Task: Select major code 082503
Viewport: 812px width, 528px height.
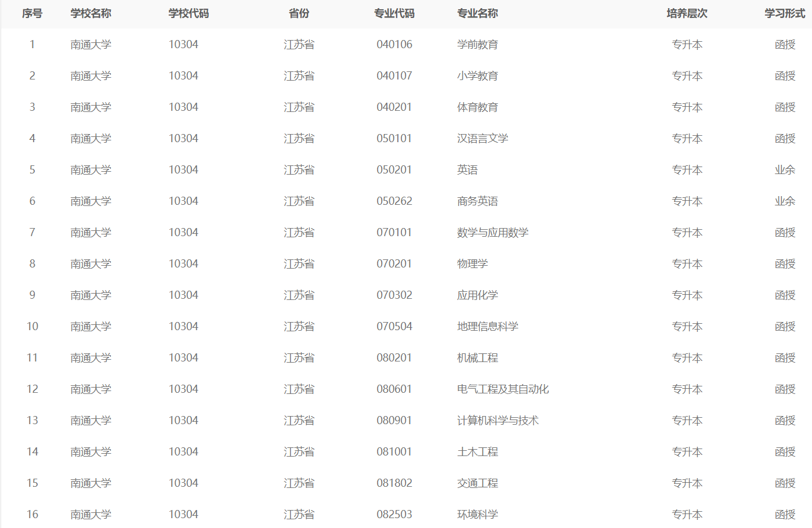Action: pyautogui.click(x=394, y=515)
